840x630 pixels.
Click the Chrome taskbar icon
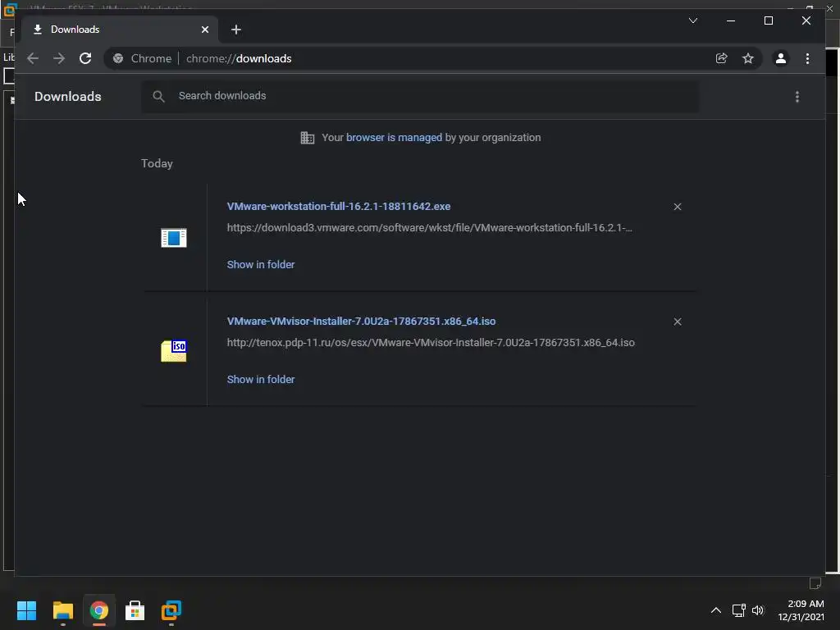(x=99, y=610)
